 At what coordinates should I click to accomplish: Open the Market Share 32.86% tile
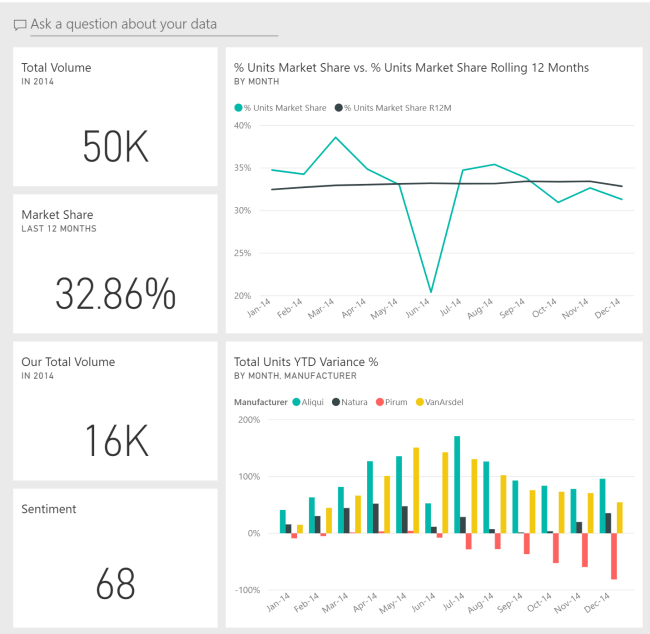coord(115,264)
